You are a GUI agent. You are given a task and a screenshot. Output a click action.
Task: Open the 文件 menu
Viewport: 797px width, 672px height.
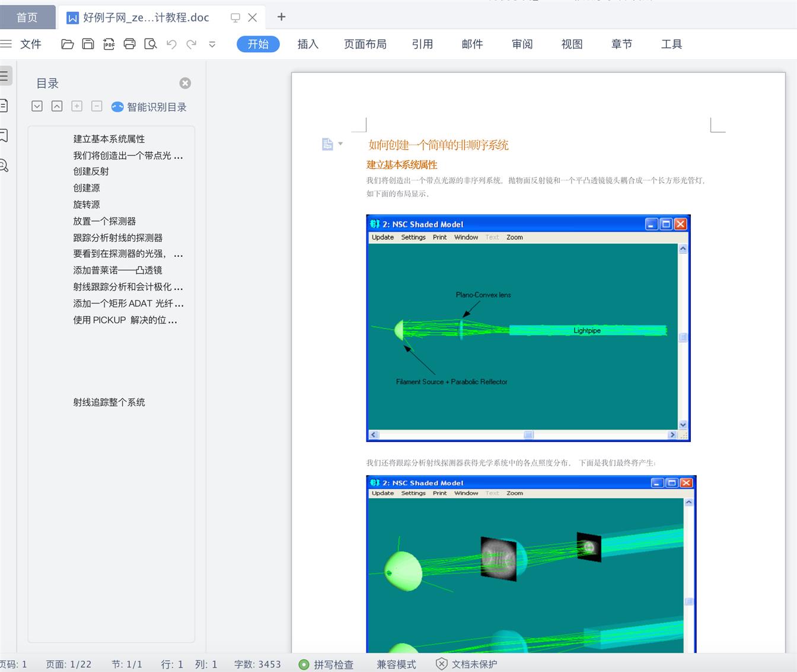coord(30,44)
